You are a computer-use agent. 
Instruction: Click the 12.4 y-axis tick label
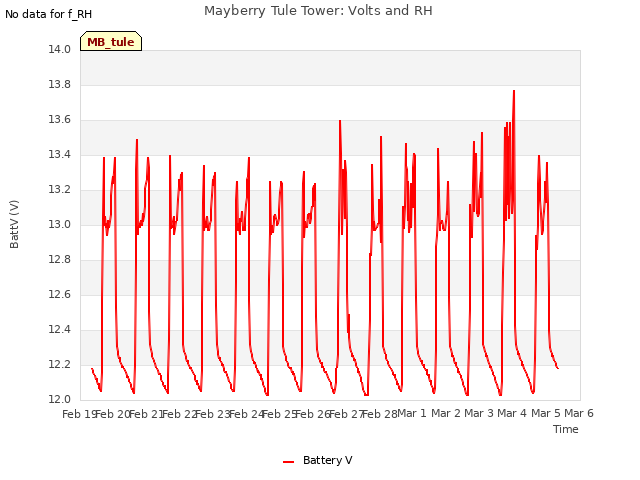tap(60, 329)
